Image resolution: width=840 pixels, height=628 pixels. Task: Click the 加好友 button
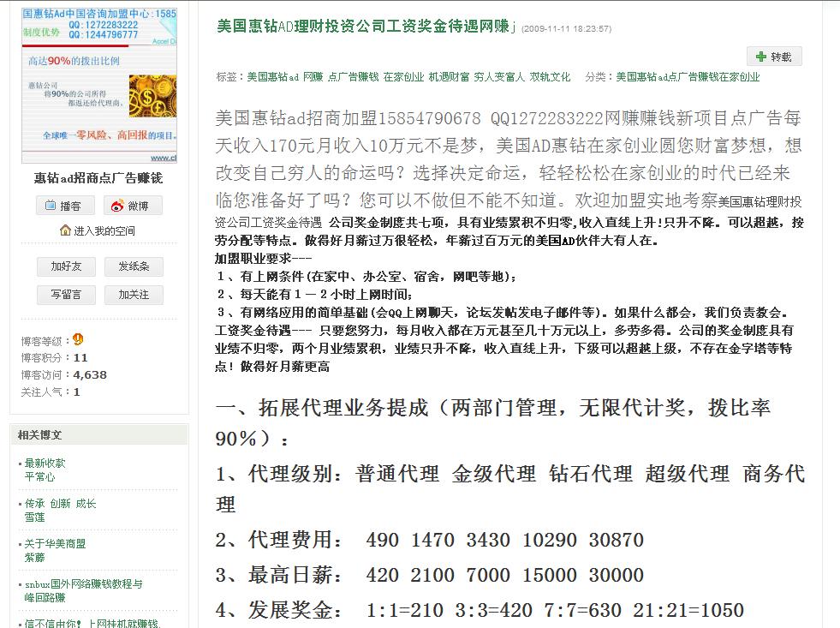coord(67,266)
